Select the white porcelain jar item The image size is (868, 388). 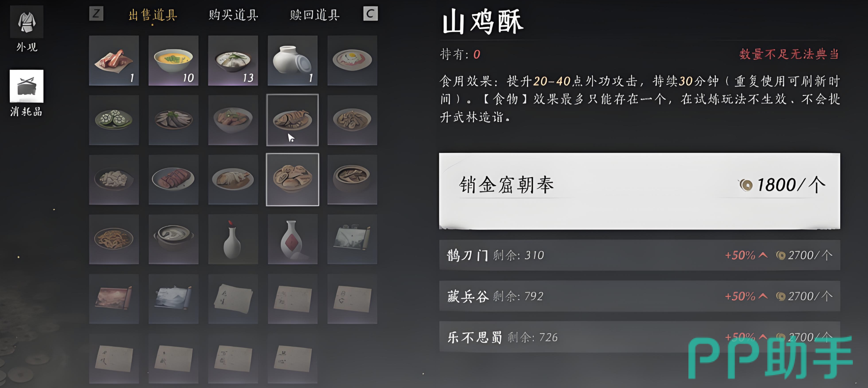click(292, 60)
